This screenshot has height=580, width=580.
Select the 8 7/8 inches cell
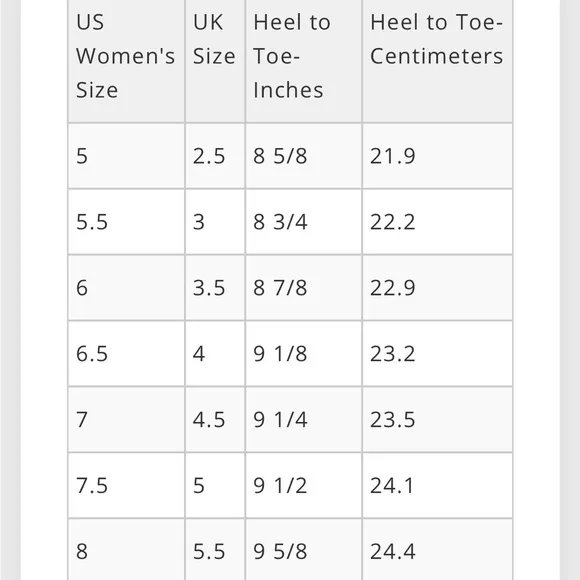pyautogui.click(x=303, y=287)
